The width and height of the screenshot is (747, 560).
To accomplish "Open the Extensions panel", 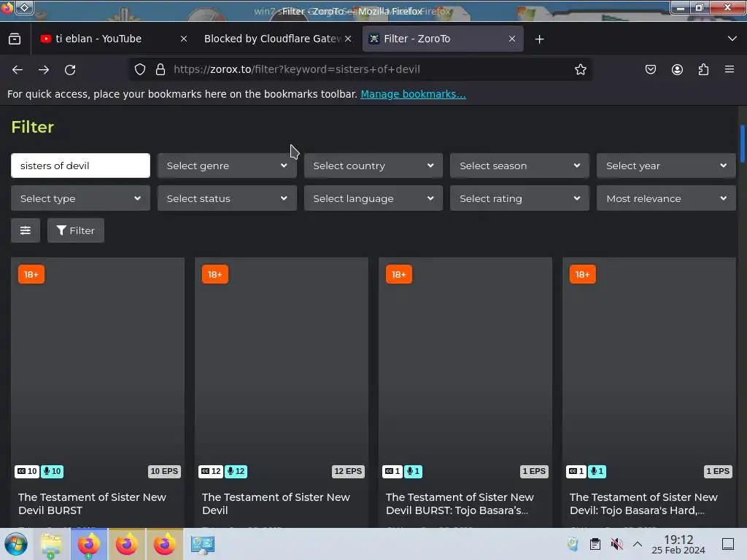I will click(x=703, y=69).
